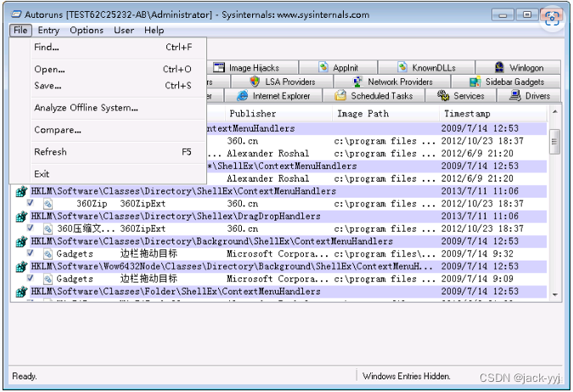This screenshot has width=573, height=392.
Task: Uncheck Gadgets entry dated 9:09
Action: click(x=31, y=278)
